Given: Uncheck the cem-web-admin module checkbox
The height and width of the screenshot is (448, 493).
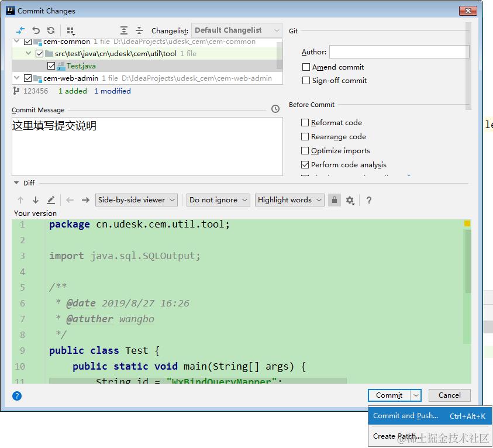Looking at the screenshot, I should point(27,78).
